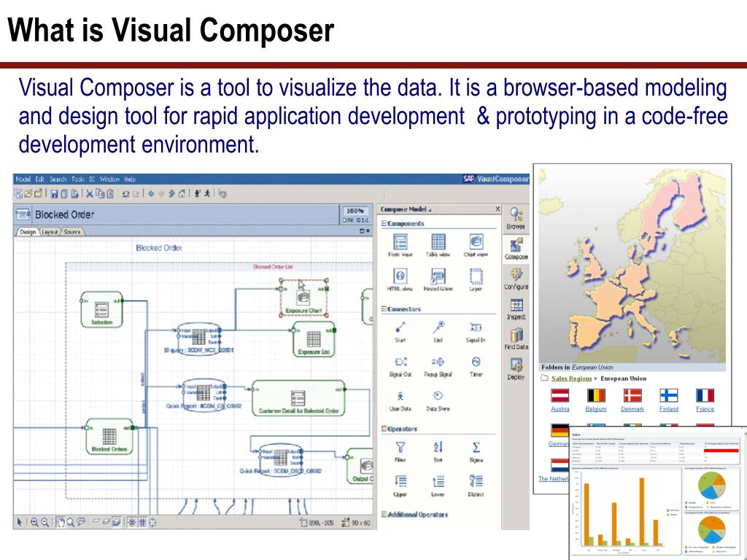747x560 pixels.
Task: Select the 1:1 zoom radio option
Action: [x=362, y=220]
